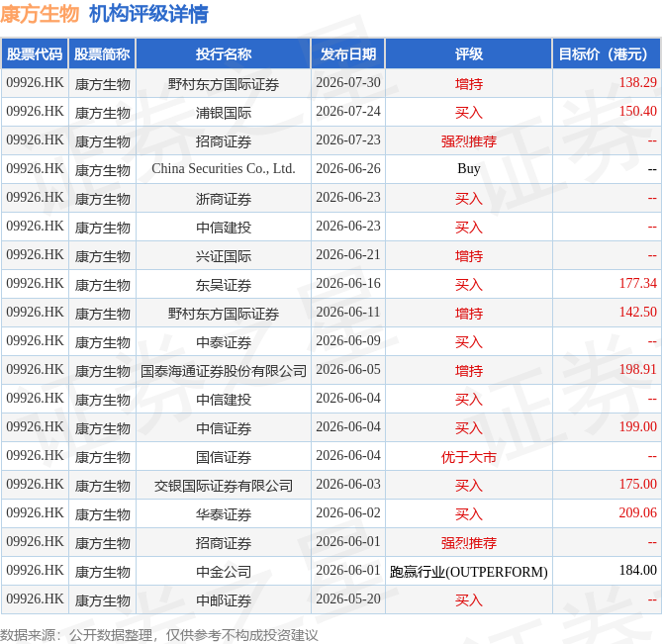The width and height of the screenshot is (662, 644).
Task: Select the 浦银国际 cell
Action: [x=224, y=112]
